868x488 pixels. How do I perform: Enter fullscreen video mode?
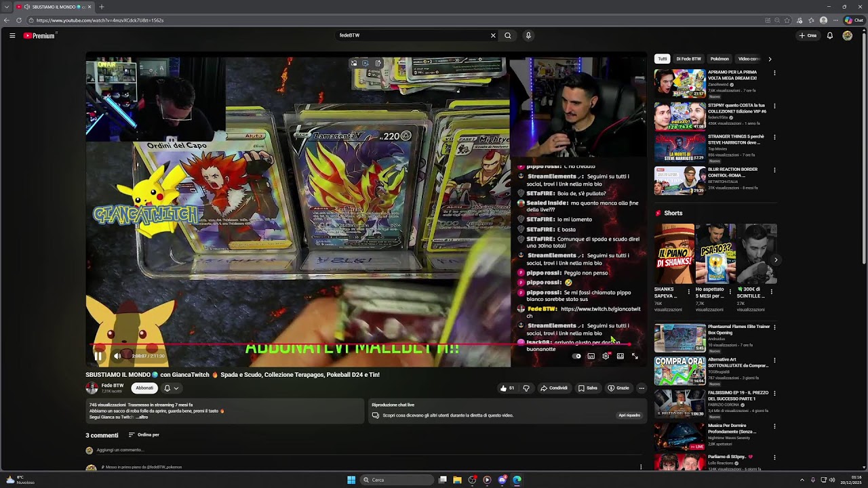point(635,356)
